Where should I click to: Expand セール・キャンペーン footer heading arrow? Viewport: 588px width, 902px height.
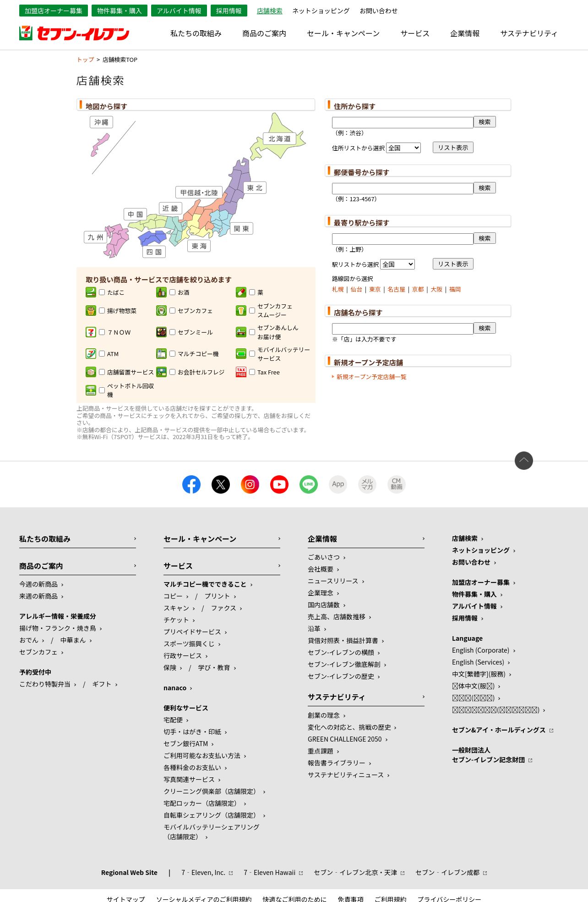click(279, 539)
